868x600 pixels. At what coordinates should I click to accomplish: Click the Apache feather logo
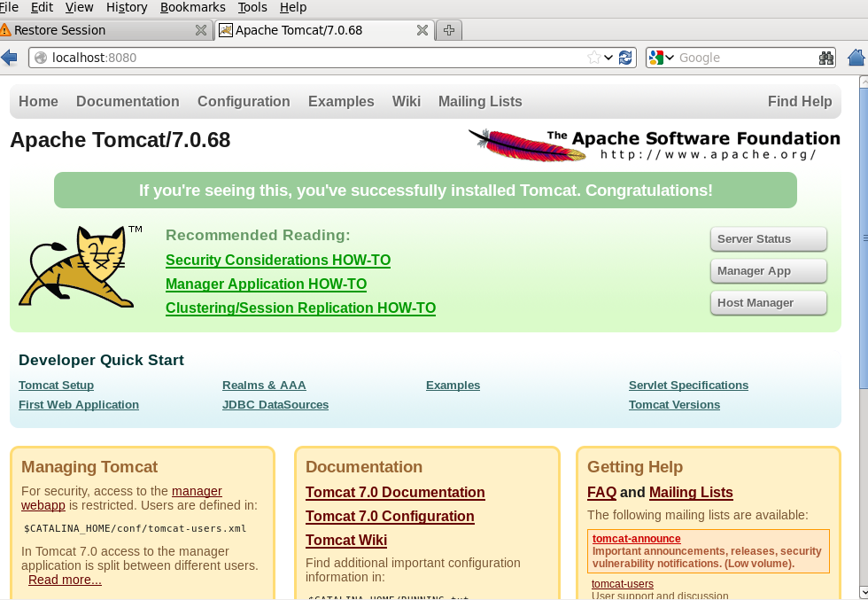pos(527,144)
